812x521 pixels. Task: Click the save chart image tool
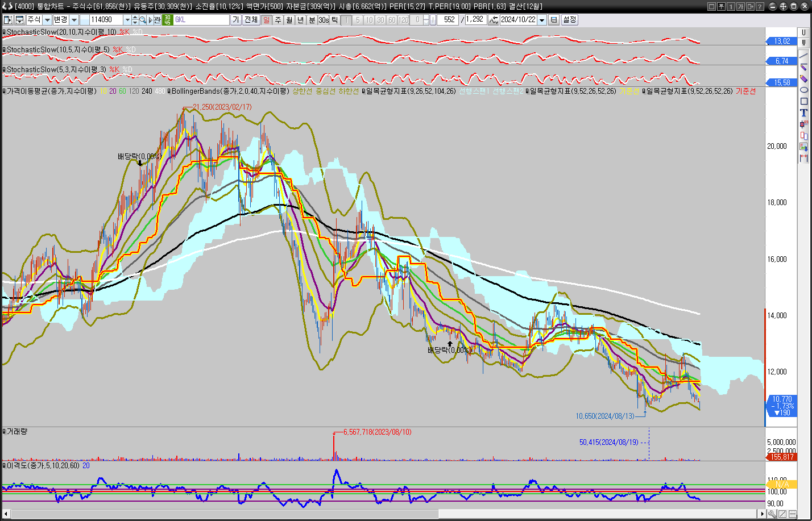803,147
